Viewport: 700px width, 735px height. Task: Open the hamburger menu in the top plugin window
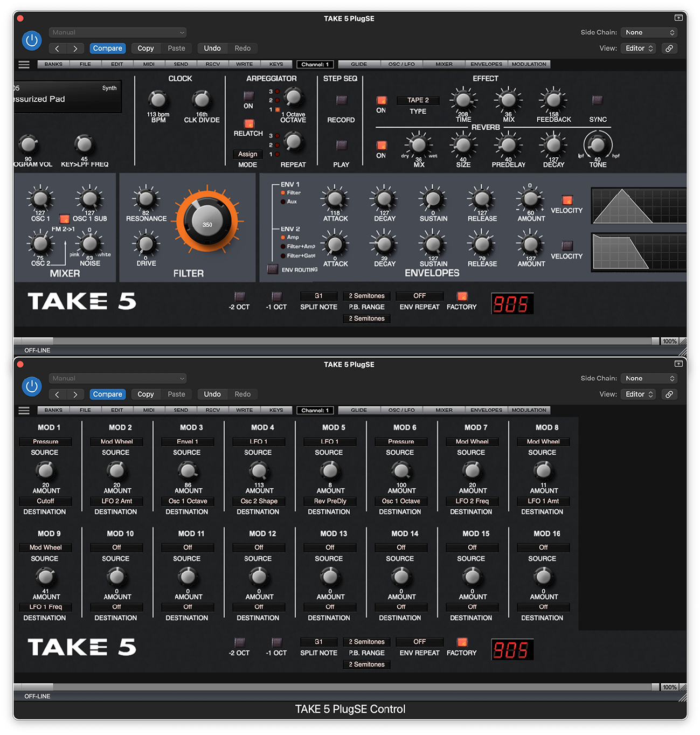pyautogui.click(x=24, y=65)
